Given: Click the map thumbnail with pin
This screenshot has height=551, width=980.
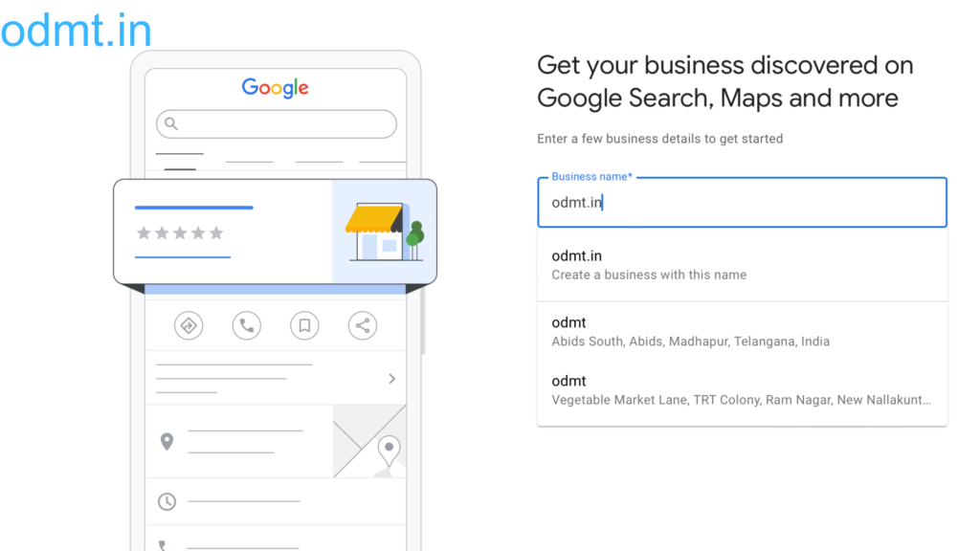Looking at the screenshot, I should point(370,441).
